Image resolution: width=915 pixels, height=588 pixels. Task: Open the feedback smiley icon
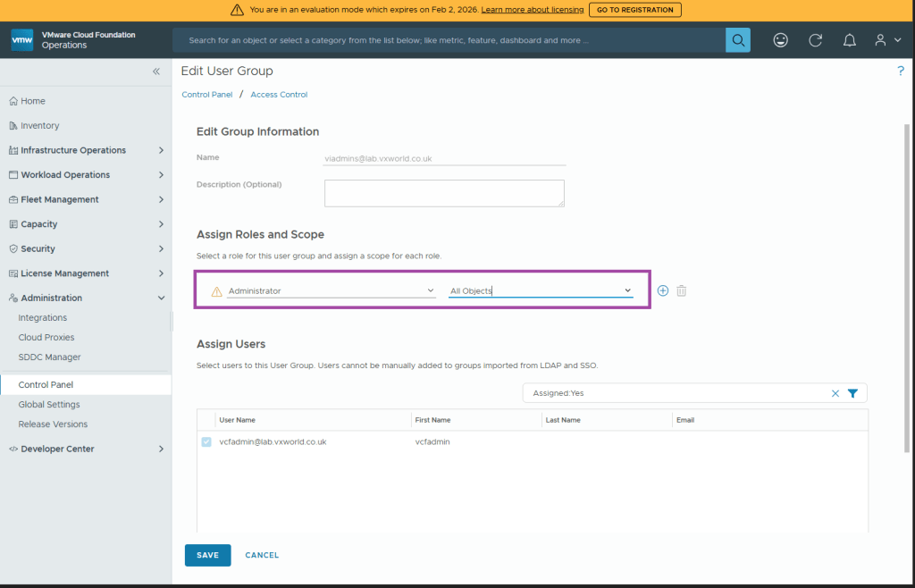781,40
